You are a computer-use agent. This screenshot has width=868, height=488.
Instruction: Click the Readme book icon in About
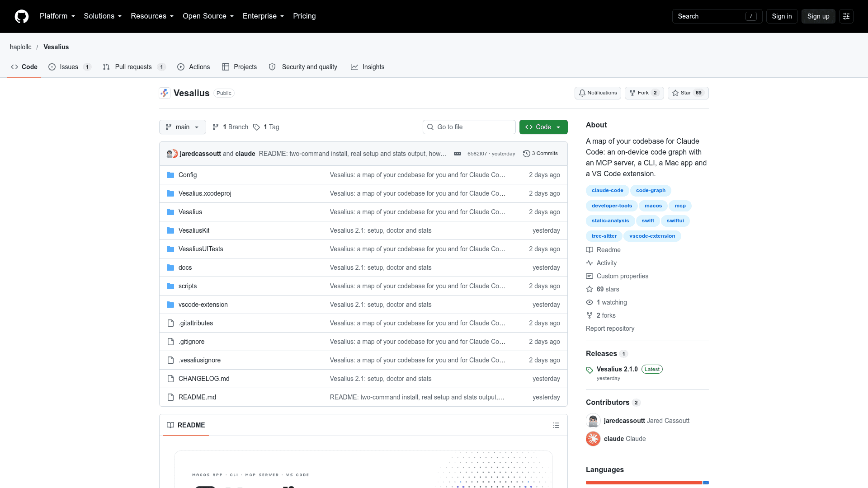[x=590, y=250]
